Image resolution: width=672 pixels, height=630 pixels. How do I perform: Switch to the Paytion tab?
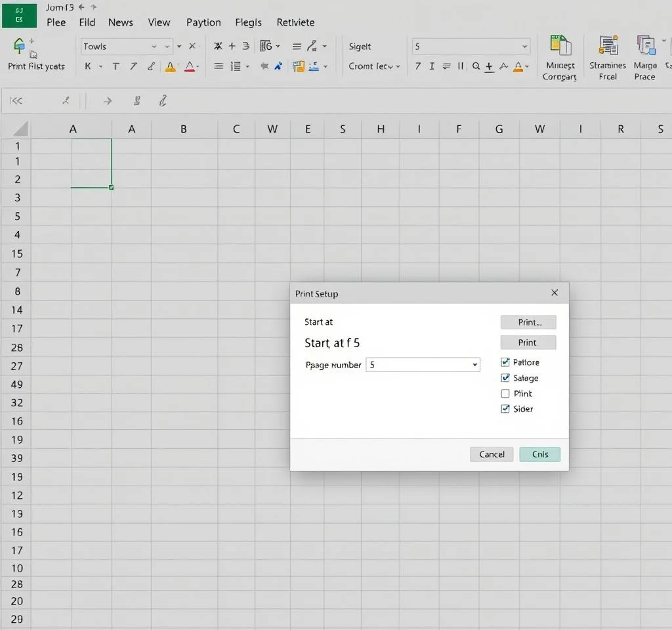click(x=203, y=22)
